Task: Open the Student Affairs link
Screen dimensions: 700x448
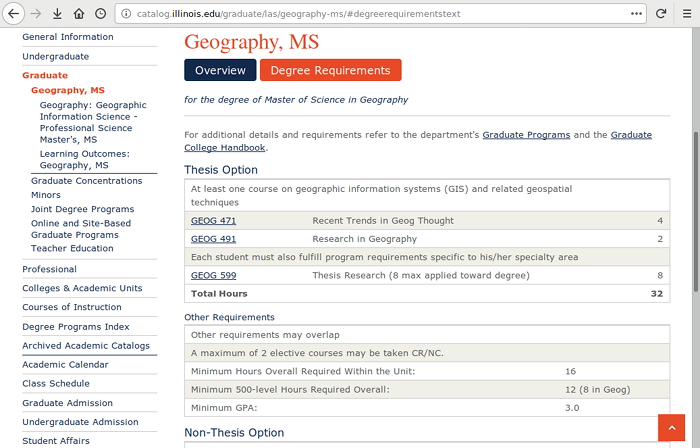Action: pos(56,441)
